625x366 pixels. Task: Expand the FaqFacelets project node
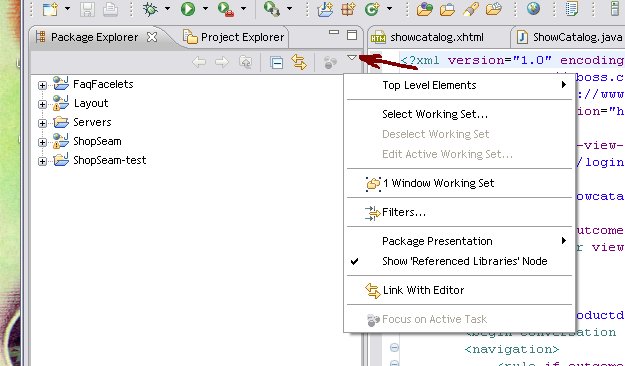pyautogui.click(x=42, y=85)
